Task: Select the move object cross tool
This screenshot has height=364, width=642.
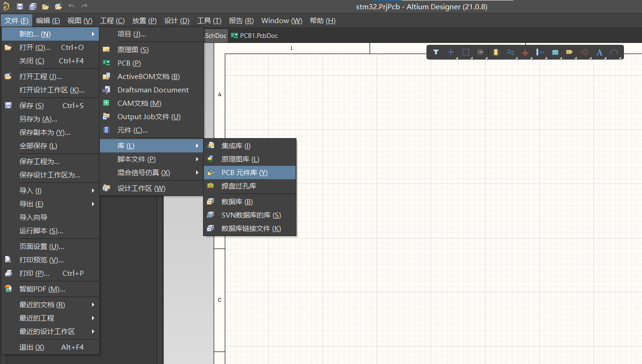Action: point(451,52)
